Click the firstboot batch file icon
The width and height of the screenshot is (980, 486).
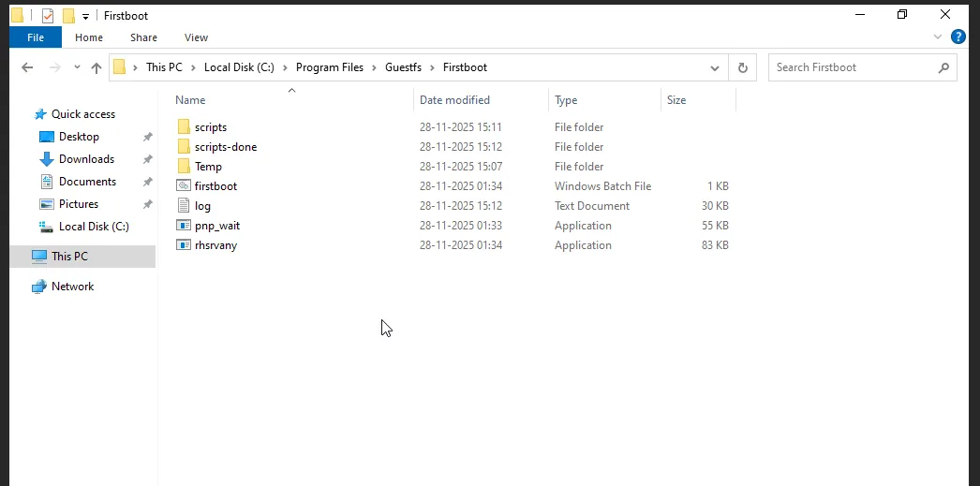point(184,186)
